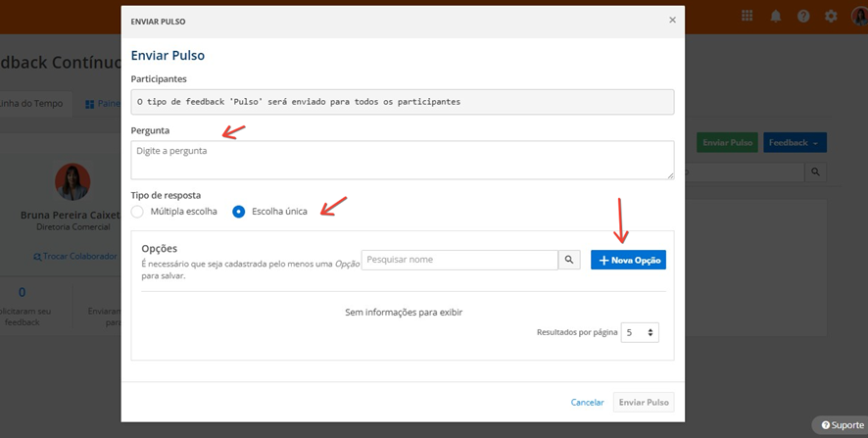Click the Nova Opção button

pyautogui.click(x=628, y=260)
